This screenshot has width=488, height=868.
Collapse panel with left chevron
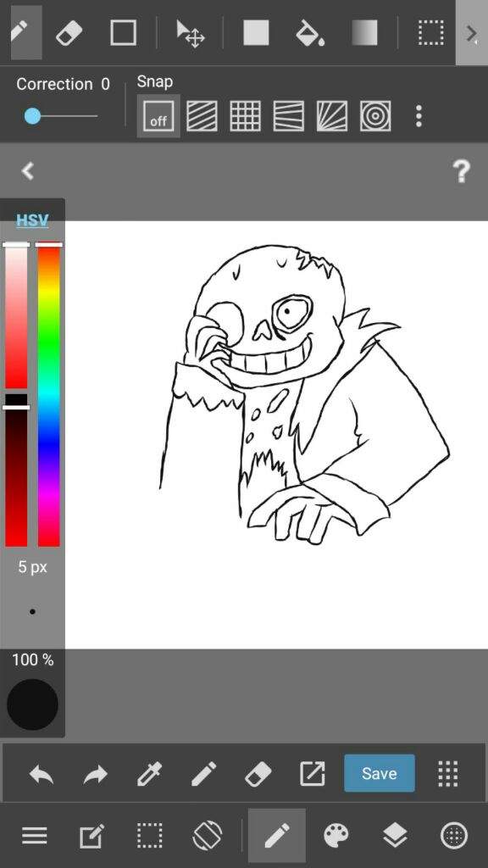point(27,171)
